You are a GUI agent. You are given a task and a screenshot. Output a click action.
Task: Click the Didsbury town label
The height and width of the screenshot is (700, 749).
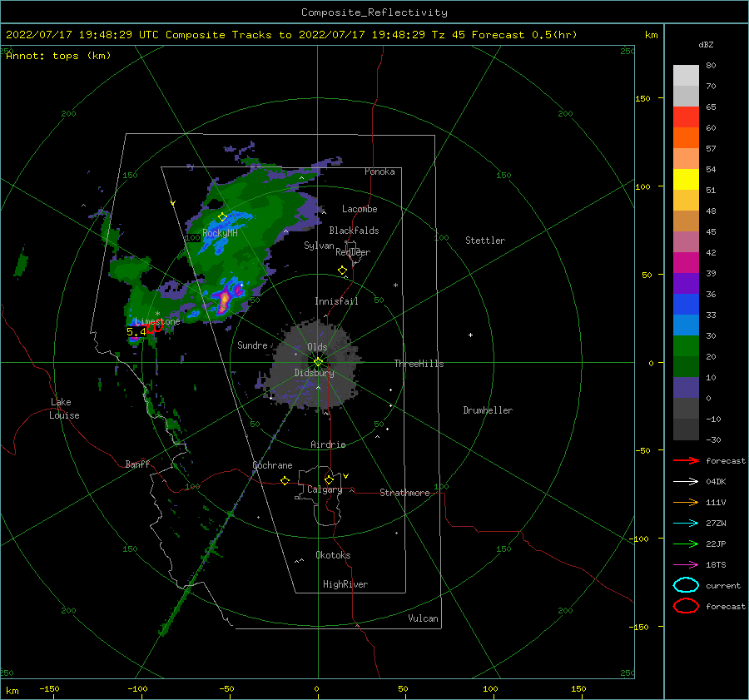pyautogui.click(x=315, y=373)
